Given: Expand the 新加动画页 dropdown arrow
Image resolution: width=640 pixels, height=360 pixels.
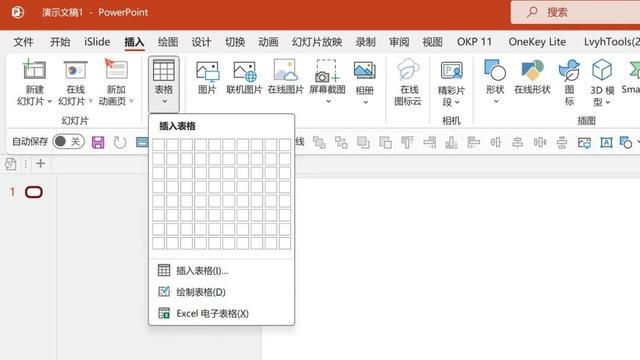Looking at the screenshot, I should pos(131,101).
